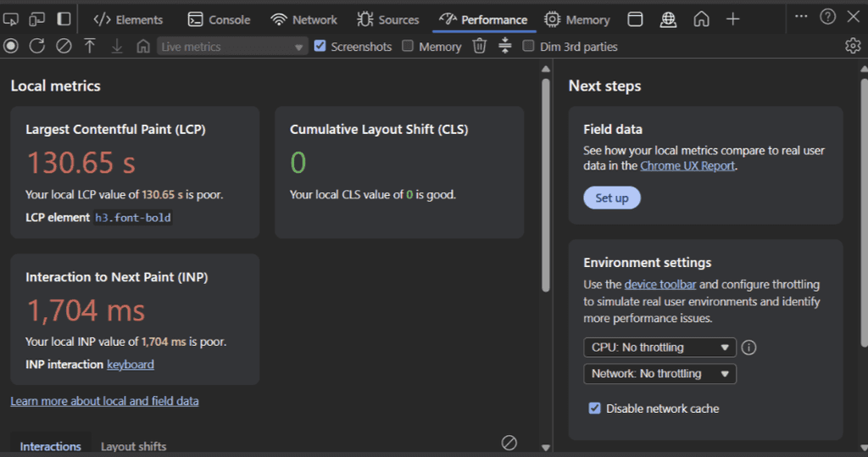Open the CPU throttling dropdown
Image resolution: width=868 pixels, height=457 pixels.
pyautogui.click(x=659, y=348)
